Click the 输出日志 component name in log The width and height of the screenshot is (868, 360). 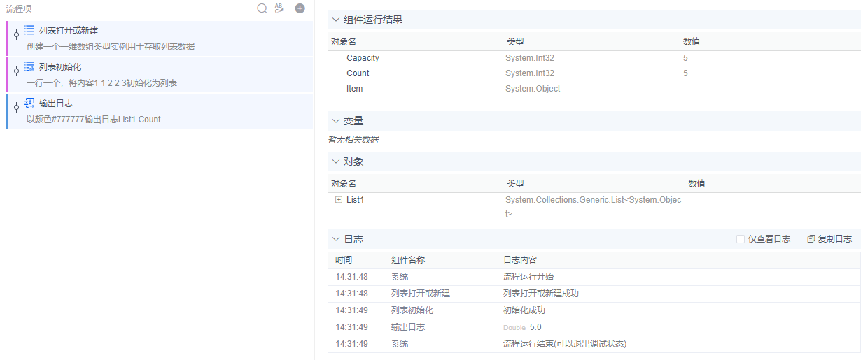point(408,327)
